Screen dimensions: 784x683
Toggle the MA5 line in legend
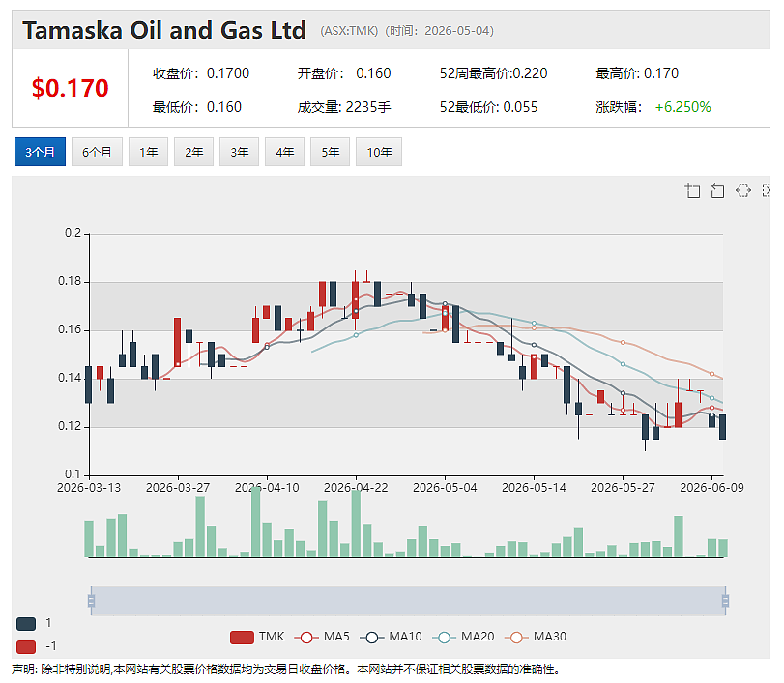(x=322, y=637)
